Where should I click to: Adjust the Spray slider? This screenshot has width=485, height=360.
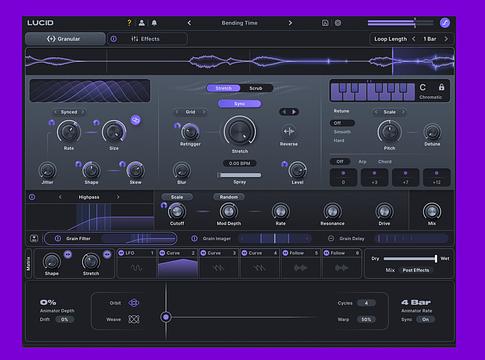239,175
